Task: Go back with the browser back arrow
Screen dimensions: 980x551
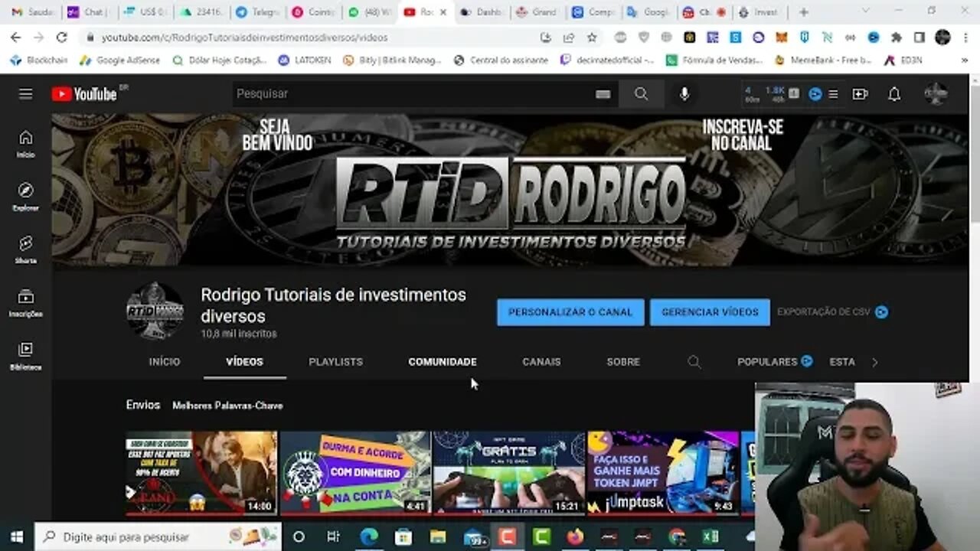Action: (16, 37)
